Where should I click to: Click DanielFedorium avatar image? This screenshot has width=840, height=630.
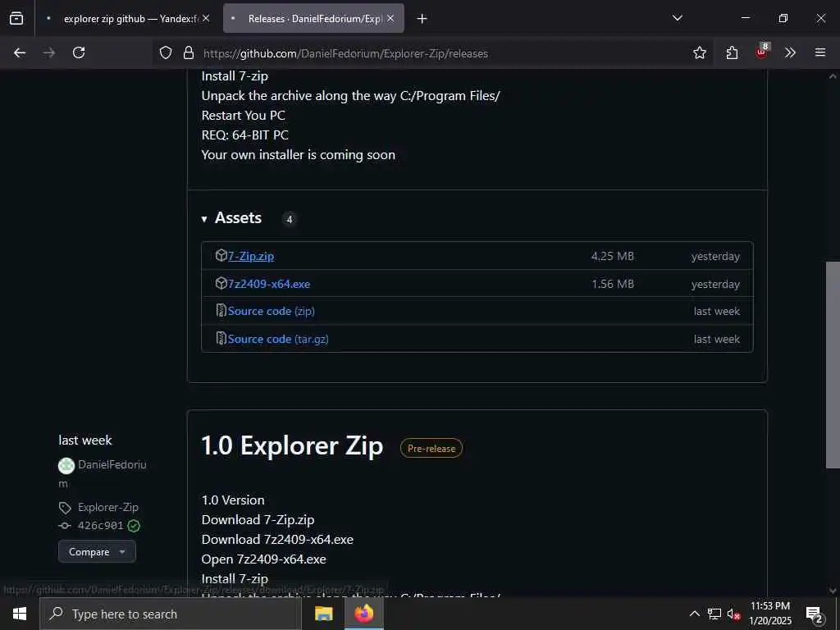[x=66, y=466]
